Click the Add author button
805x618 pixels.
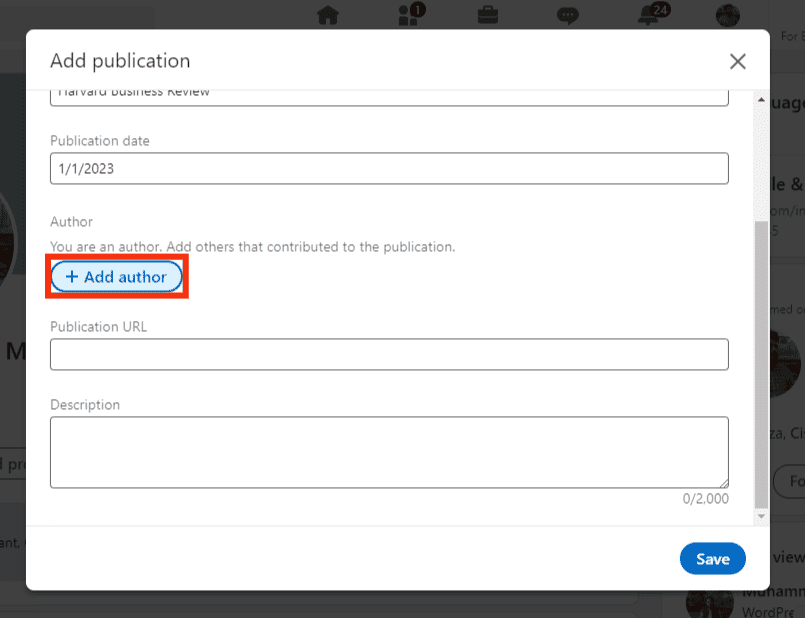click(x=117, y=277)
